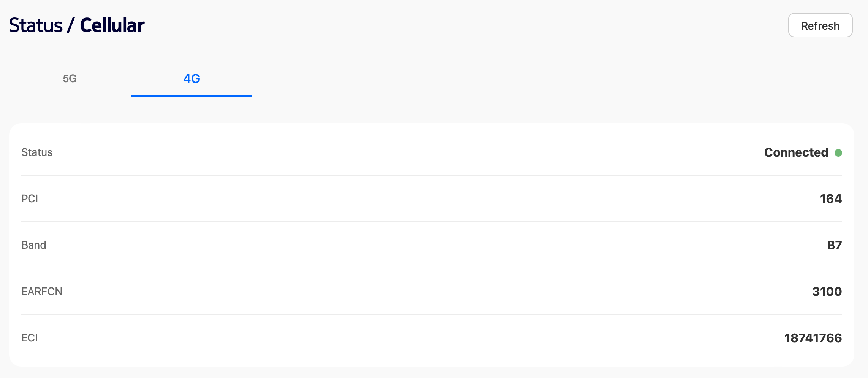This screenshot has height=378, width=868.
Task: Click the slash separator in the heading
Action: coord(71,25)
